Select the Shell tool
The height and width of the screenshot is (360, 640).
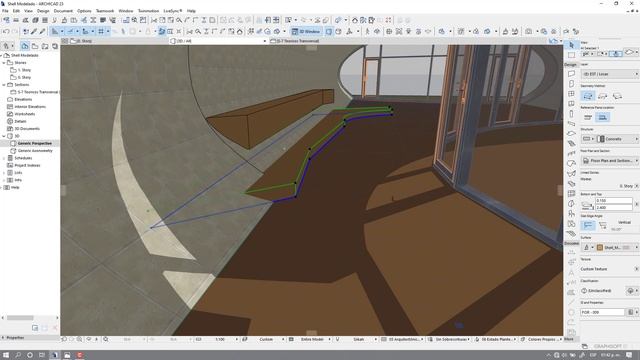click(571, 173)
